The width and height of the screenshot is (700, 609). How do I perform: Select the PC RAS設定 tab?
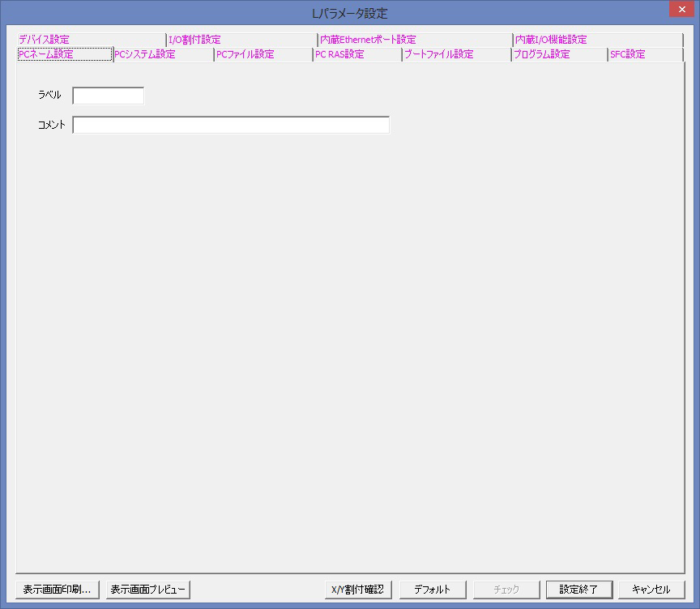(339, 54)
